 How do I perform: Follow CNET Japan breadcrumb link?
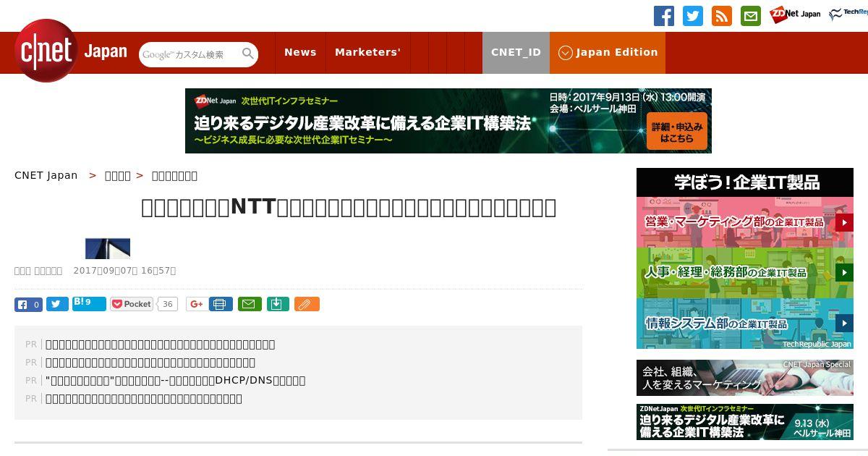[46, 175]
